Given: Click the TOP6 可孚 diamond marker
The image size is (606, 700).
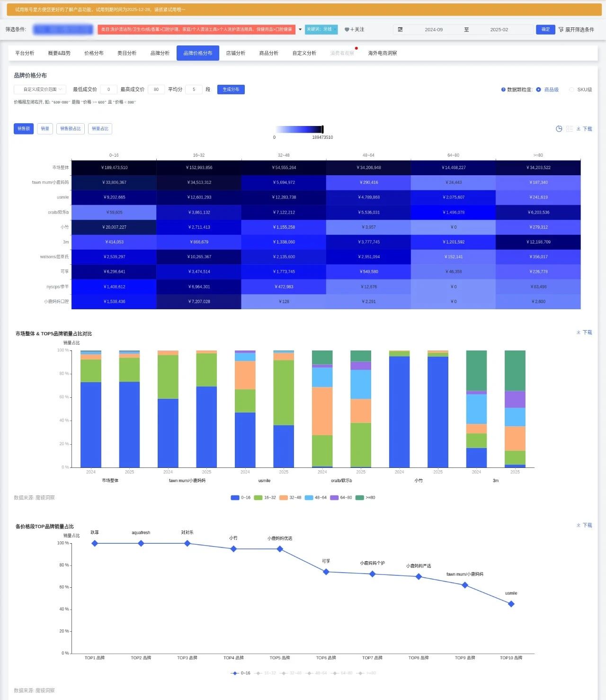Looking at the screenshot, I should [x=326, y=572].
